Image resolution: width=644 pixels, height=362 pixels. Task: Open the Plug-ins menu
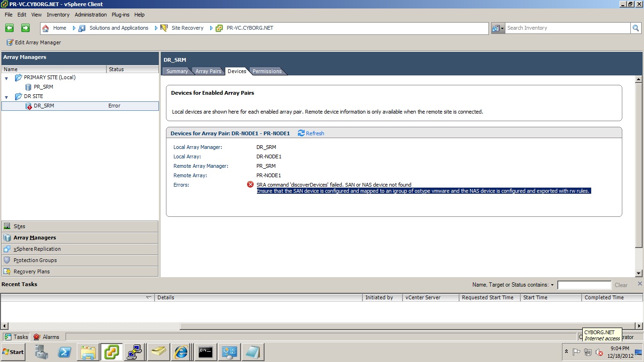click(x=121, y=15)
